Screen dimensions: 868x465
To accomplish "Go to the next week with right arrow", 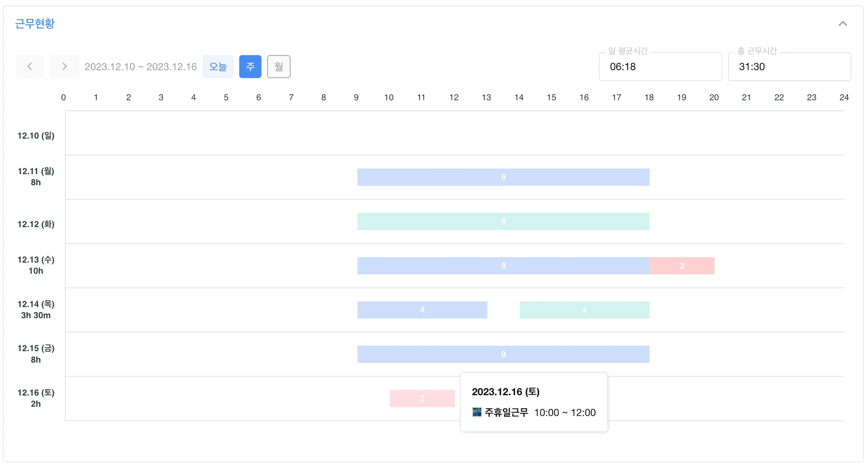I will tap(64, 66).
